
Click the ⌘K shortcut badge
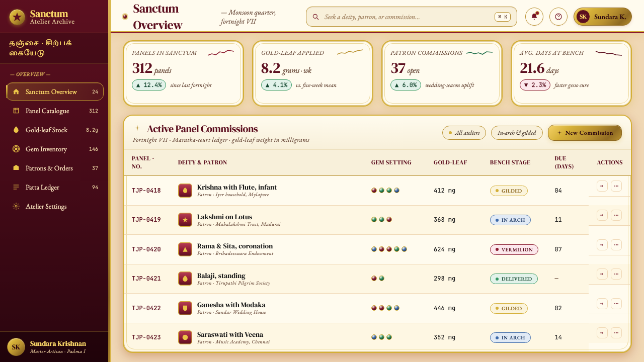tap(503, 17)
